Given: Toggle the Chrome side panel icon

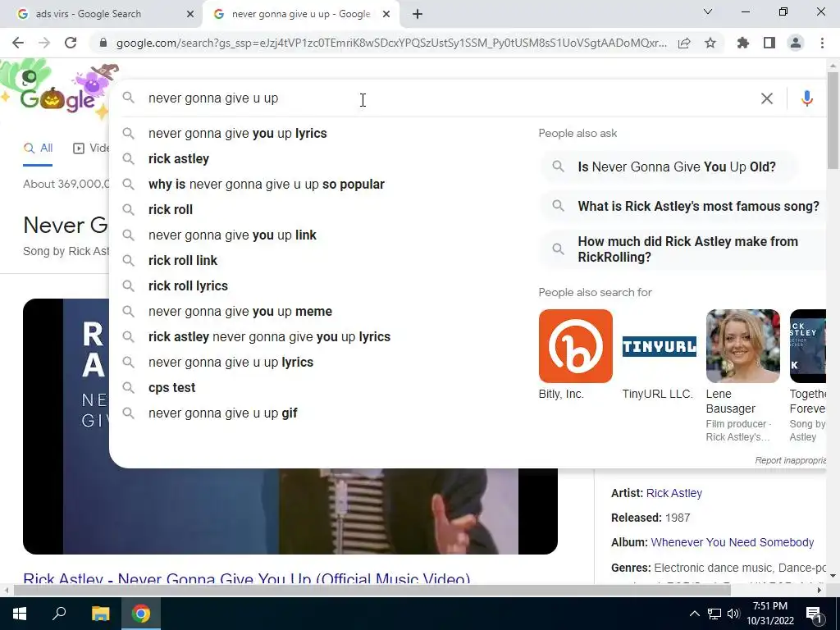Looking at the screenshot, I should click(769, 43).
